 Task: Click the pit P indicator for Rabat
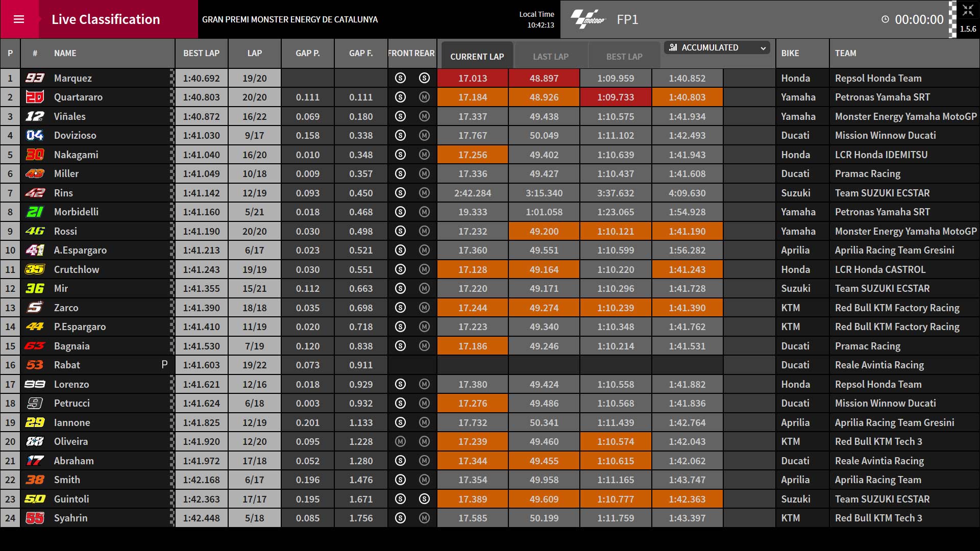[164, 365]
